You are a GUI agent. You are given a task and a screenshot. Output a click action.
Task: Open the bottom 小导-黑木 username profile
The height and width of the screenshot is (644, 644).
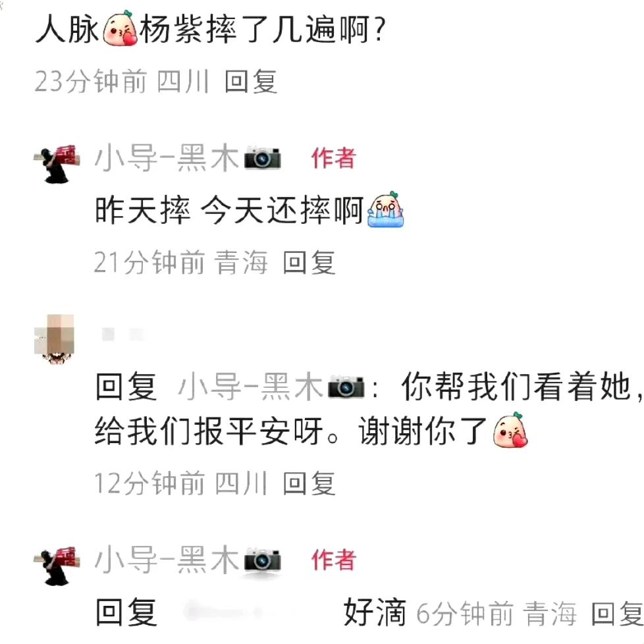click(167, 560)
